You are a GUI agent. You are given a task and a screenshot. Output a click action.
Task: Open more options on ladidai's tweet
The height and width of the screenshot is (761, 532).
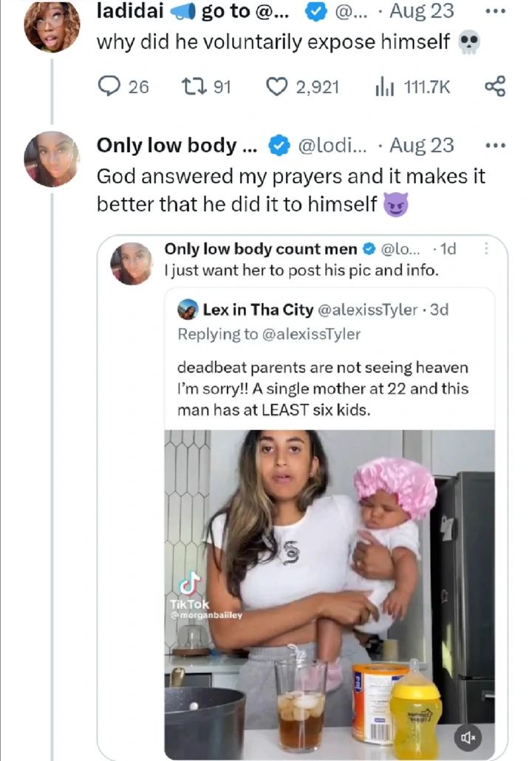tap(495, 12)
